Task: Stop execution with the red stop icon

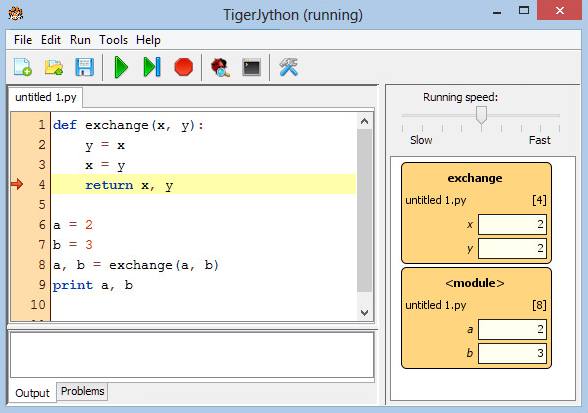Action: point(183,67)
